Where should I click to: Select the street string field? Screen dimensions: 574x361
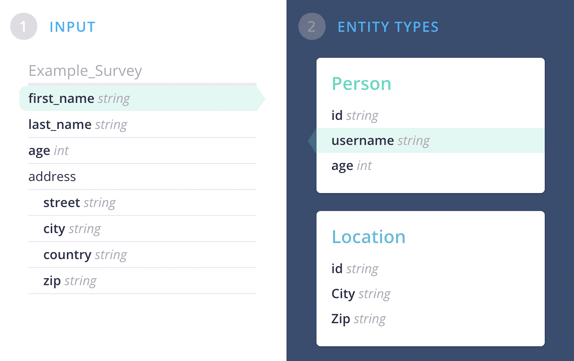[142, 202]
